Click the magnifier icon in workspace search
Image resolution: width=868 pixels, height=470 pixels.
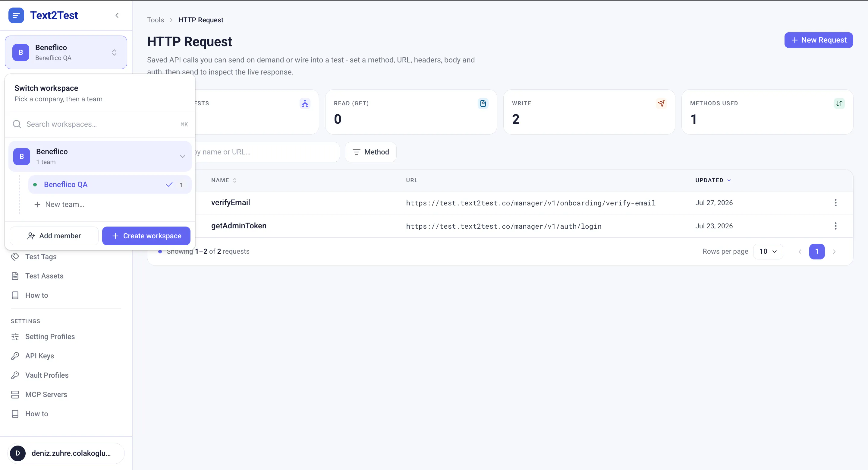pos(17,124)
